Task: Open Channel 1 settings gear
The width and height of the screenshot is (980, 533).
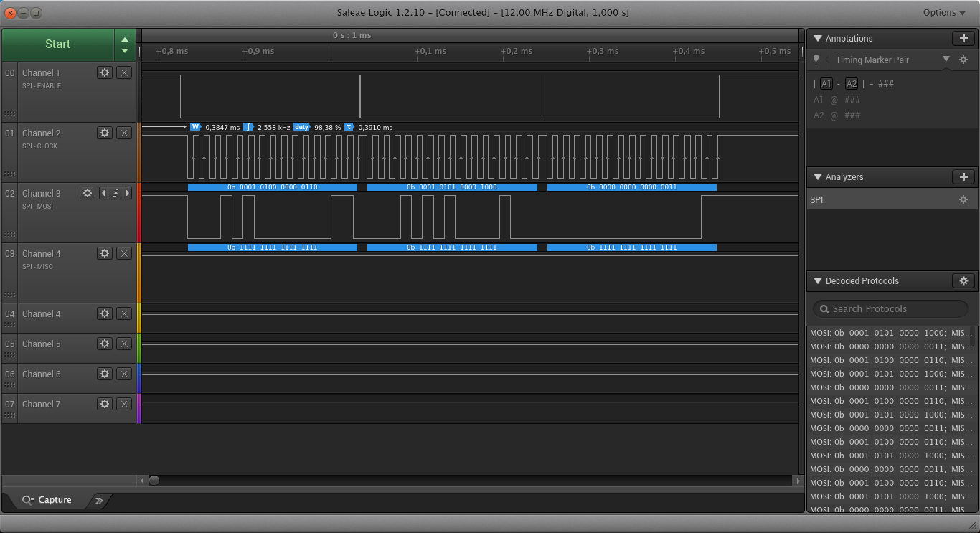Action: pyautogui.click(x=105, y=72)
